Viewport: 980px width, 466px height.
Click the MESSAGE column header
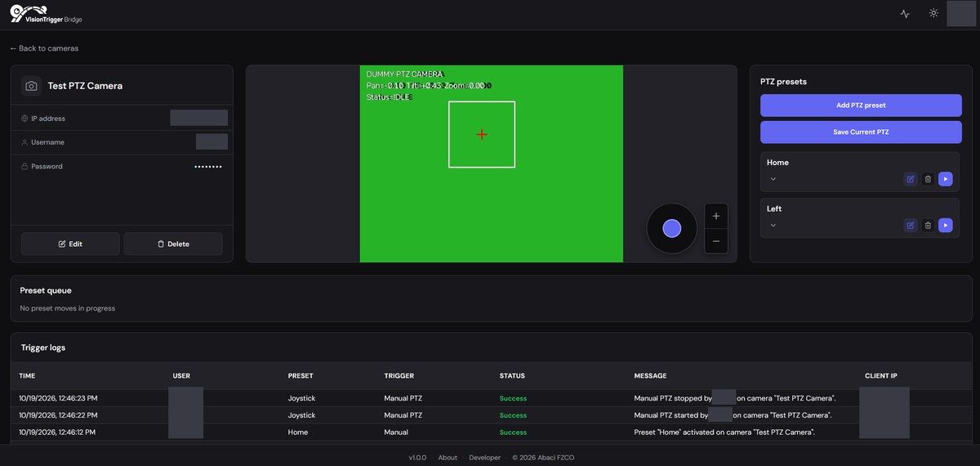pos(650,376)
